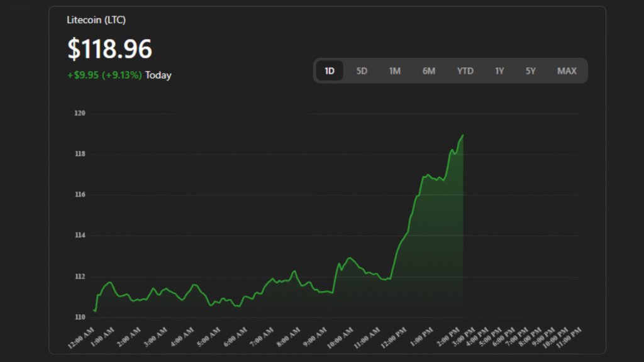Select the MAX range tab
Image resolution: width=644 pixels, height=362 pixels.
(567, 71)
